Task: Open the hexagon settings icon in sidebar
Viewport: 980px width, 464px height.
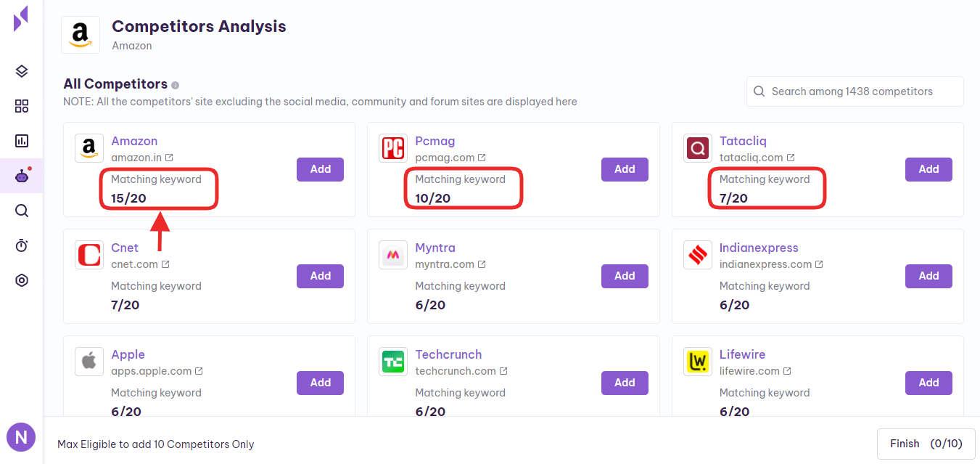Action: tap(22, 280)
